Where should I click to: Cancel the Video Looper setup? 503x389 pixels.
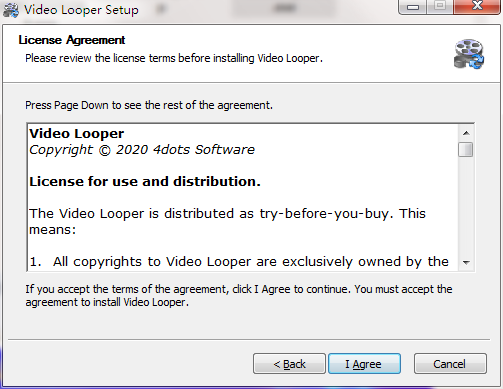click(450, 364)
